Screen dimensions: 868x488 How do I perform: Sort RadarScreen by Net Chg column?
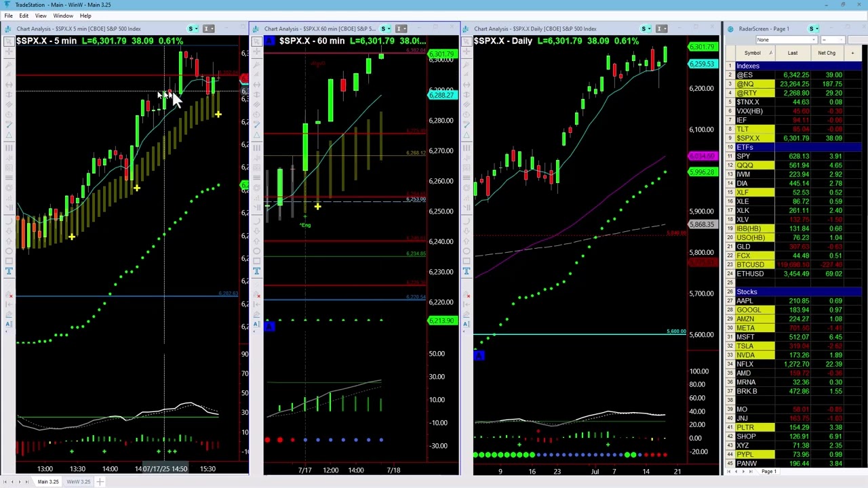pyautogui.click(x=826, y=53)
